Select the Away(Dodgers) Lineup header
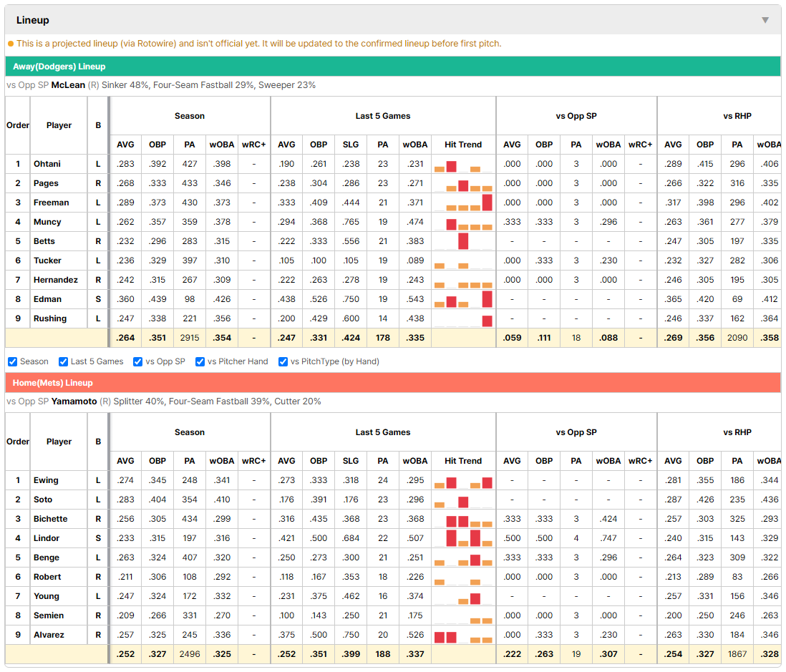The height and width of the screenshot is (672, 786). tap(392, 67)
